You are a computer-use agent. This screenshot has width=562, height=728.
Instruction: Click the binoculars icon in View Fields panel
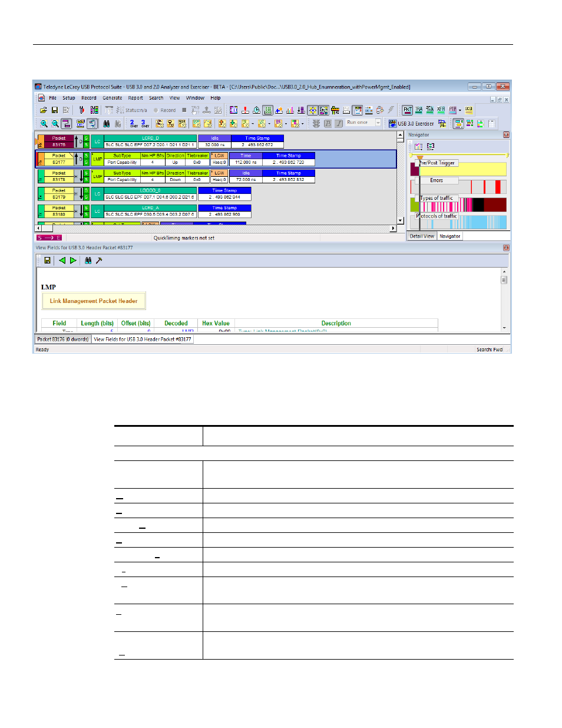pos(88,261)
